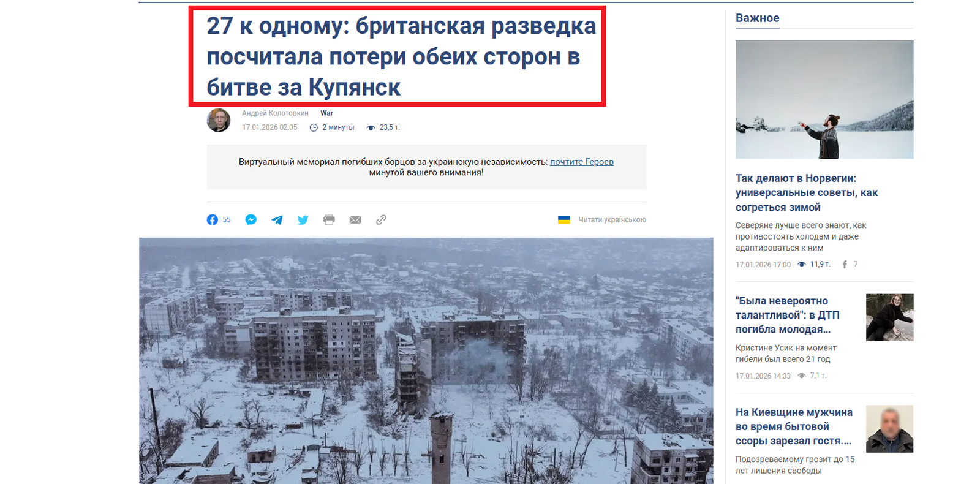The height and width of the screenshot is (484, 980).
Task: Share the article via Telegram
Action: coord(277,220)
